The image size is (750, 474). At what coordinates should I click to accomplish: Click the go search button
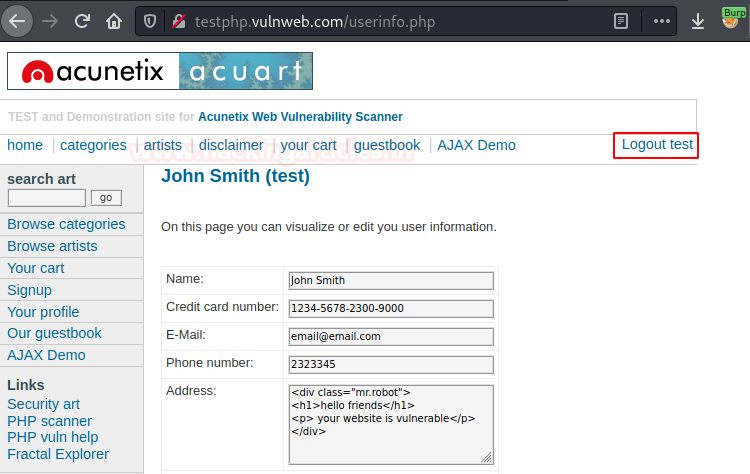106,198
